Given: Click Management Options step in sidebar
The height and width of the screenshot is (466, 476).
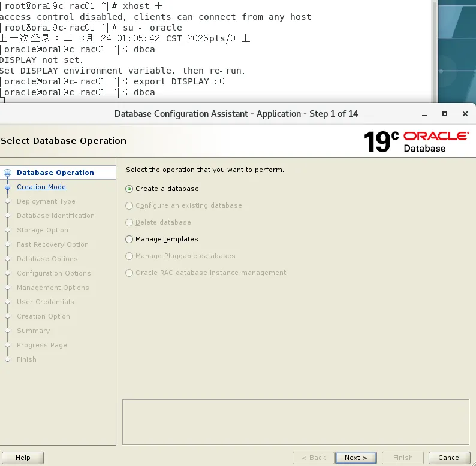Looking at the screenshot, I should 53,288.
